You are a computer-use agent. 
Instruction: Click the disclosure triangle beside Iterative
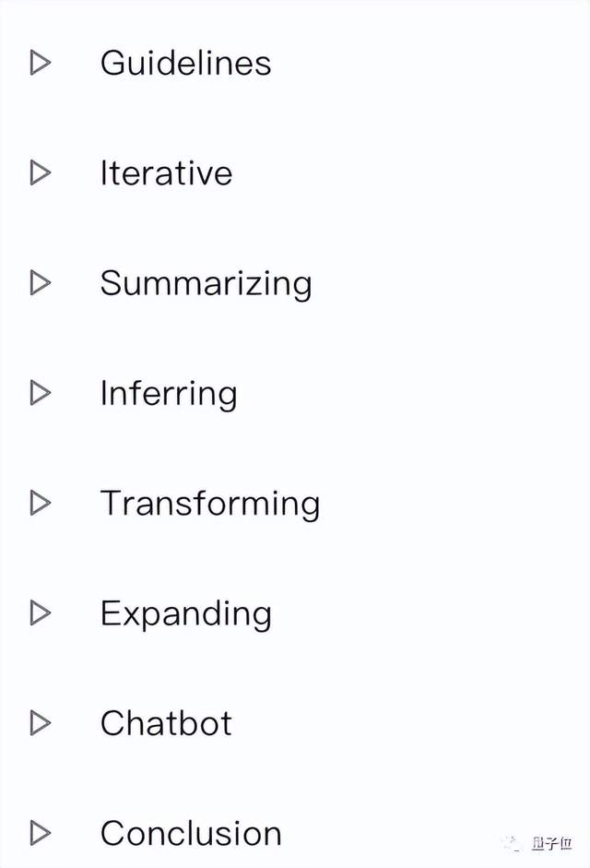click(40, 172)
